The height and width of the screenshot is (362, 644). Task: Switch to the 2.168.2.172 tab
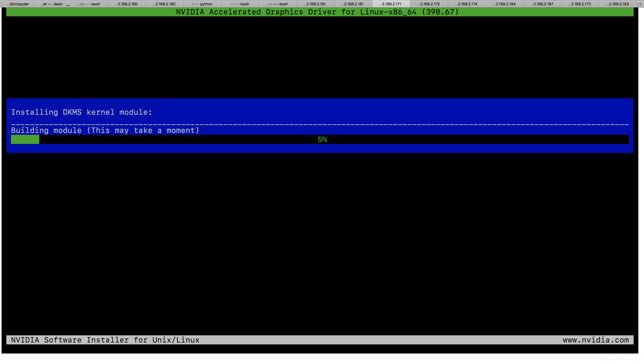coord(428,4)
